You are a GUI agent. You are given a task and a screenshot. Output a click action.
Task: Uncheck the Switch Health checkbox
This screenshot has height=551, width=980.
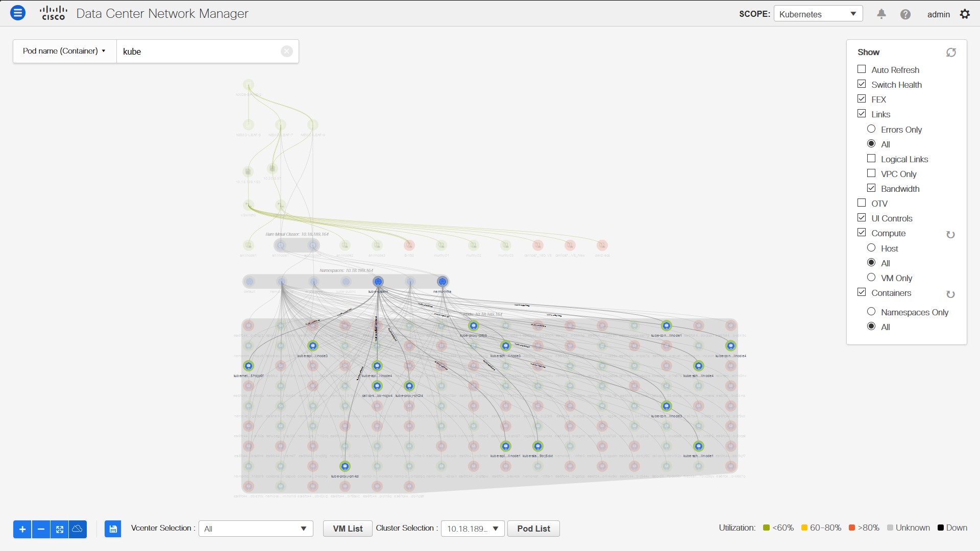pyautogui.click(x=862, y=84)
